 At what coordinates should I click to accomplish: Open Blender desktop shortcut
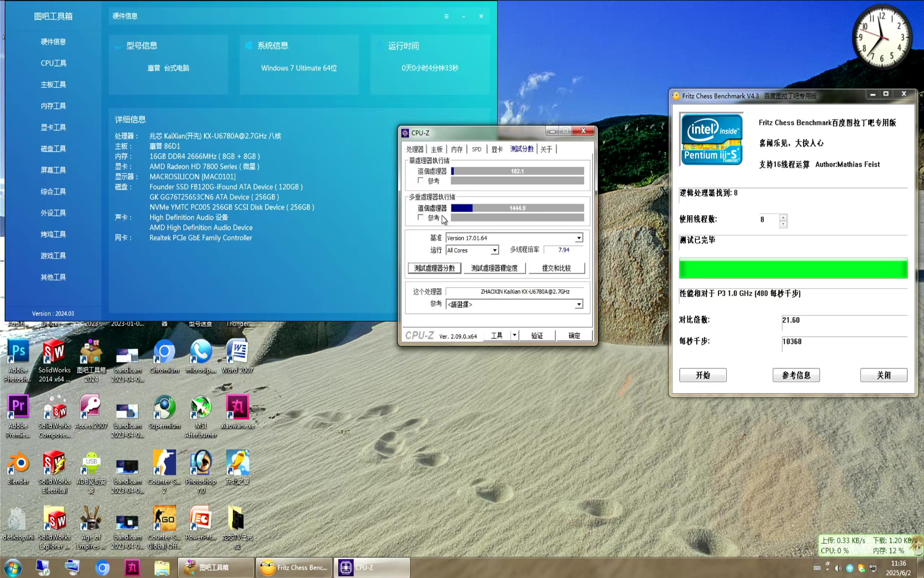[18, 467]
